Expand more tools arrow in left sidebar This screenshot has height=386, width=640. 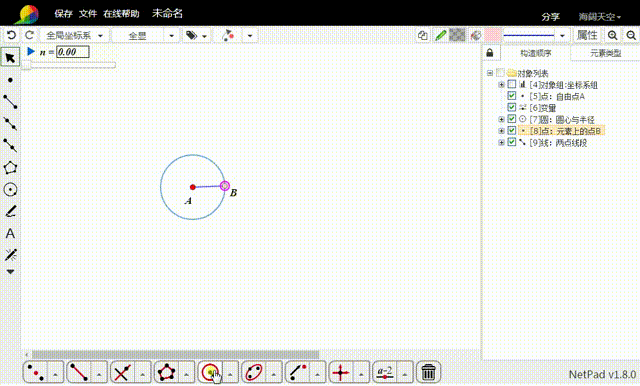pyautogui.click(x=10, y=271)
